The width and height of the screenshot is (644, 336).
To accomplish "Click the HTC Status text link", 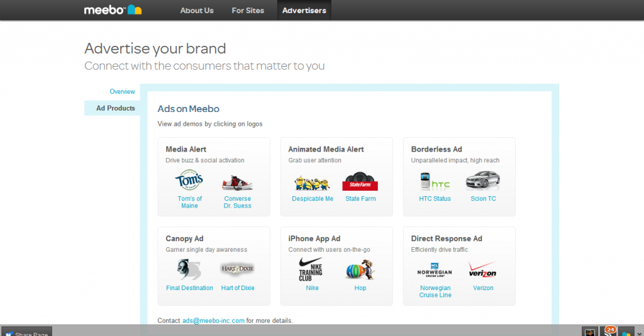I will coord(435,198).
